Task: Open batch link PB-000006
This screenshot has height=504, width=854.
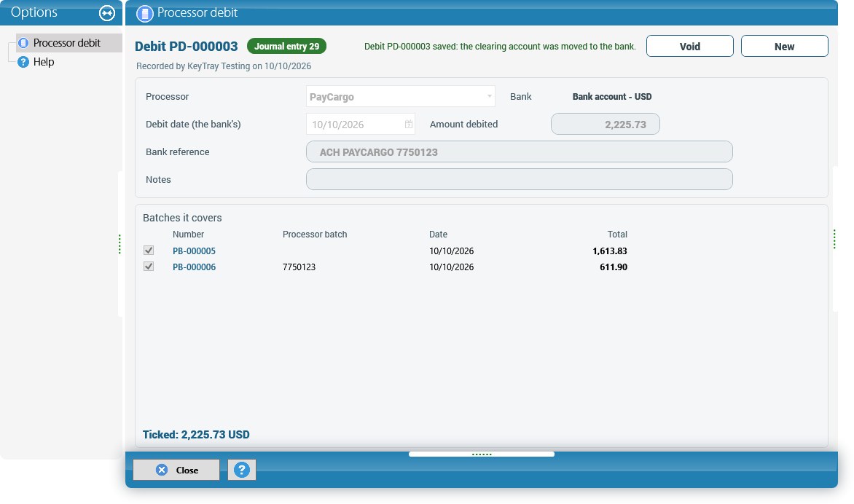Action: pyautogui.click(x=194, y=267)
